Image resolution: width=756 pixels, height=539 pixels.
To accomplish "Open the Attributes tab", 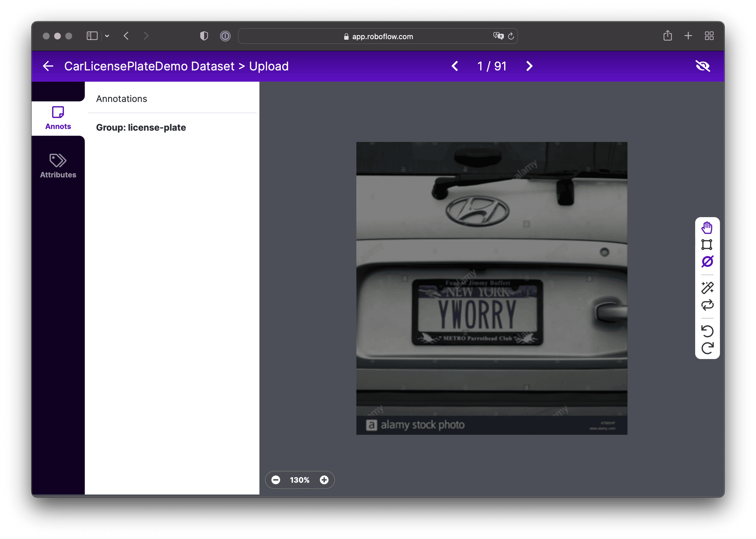I will 58,166.
